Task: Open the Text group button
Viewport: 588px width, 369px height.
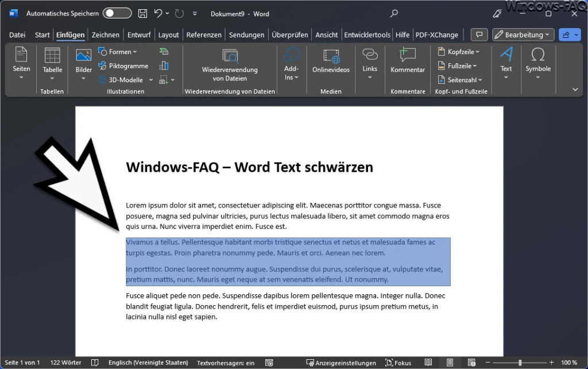Action: point(506,64)
